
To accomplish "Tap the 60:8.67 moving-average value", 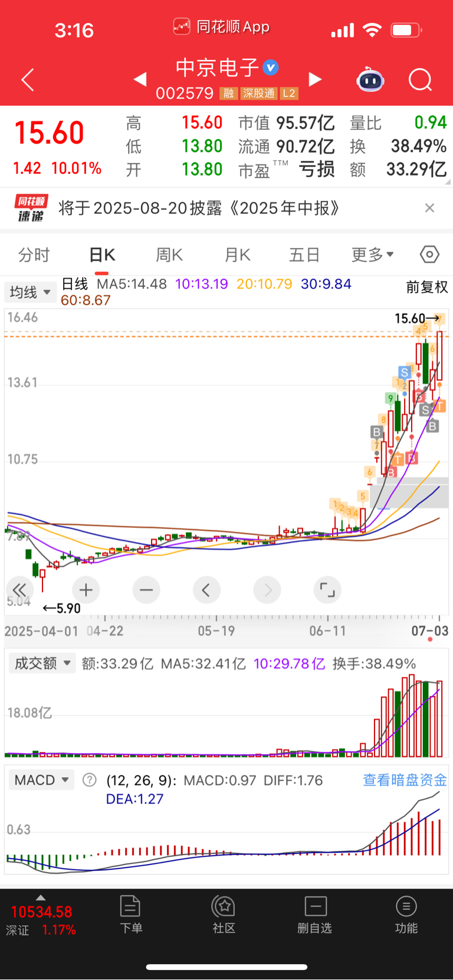I will point(86,300).
